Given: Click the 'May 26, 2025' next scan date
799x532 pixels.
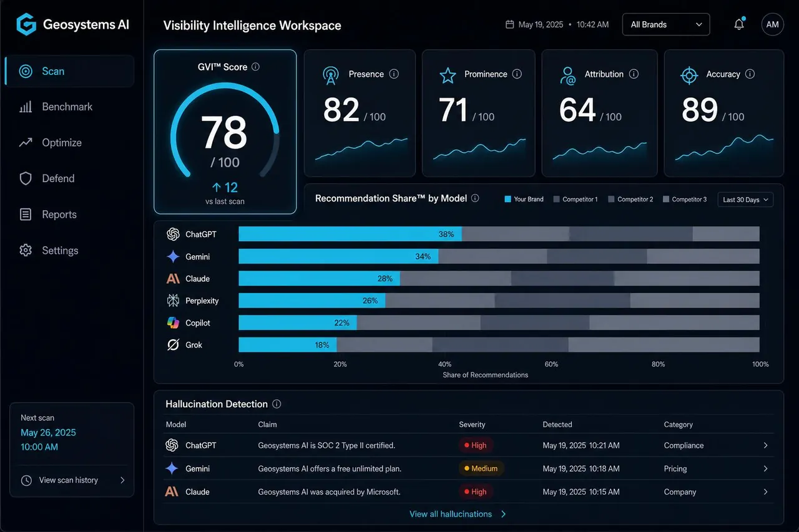Looking at the screenshot, I should [48, 433].
